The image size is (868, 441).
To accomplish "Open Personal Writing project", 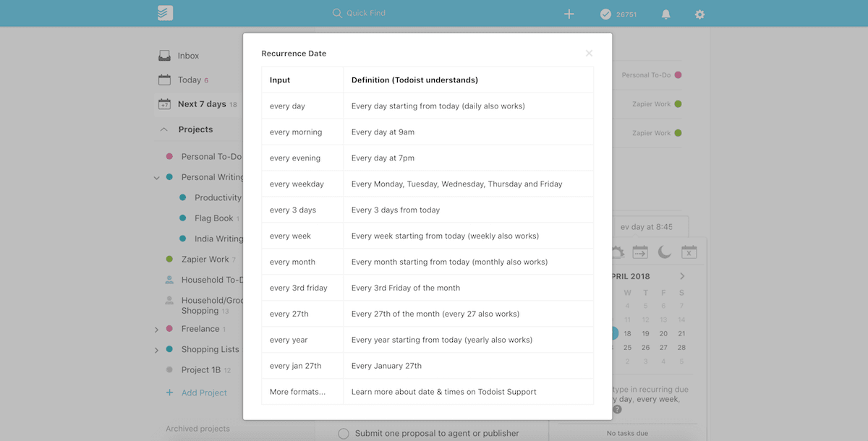I will point(212,177).
